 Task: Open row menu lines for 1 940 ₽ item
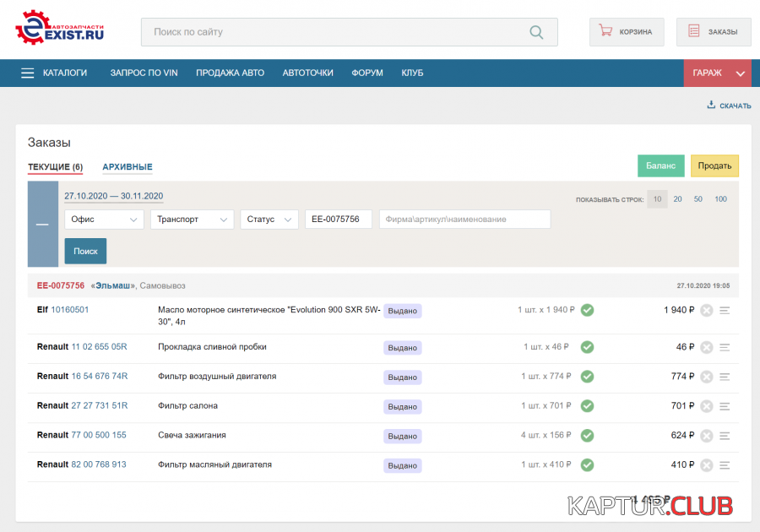click(x=725, y=311)
